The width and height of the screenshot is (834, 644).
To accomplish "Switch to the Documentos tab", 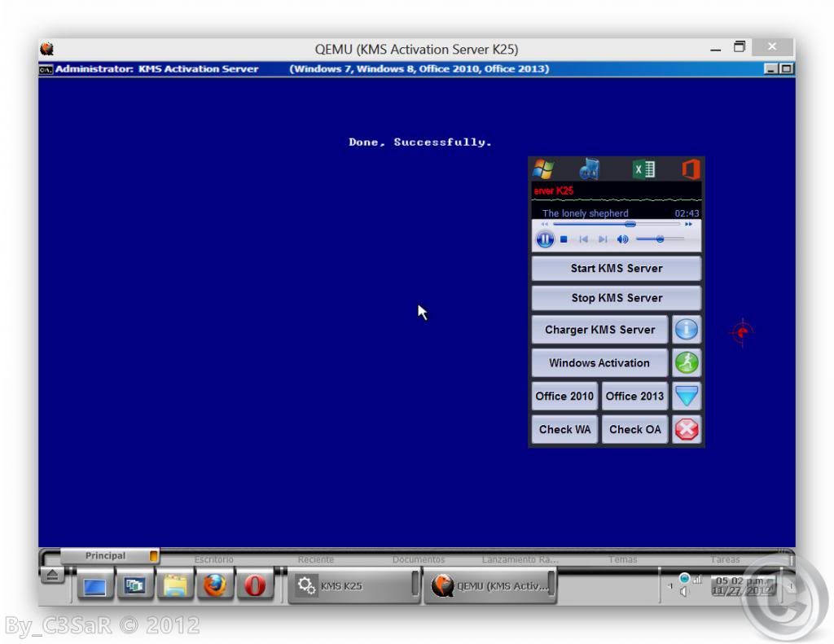I will 419,559.
